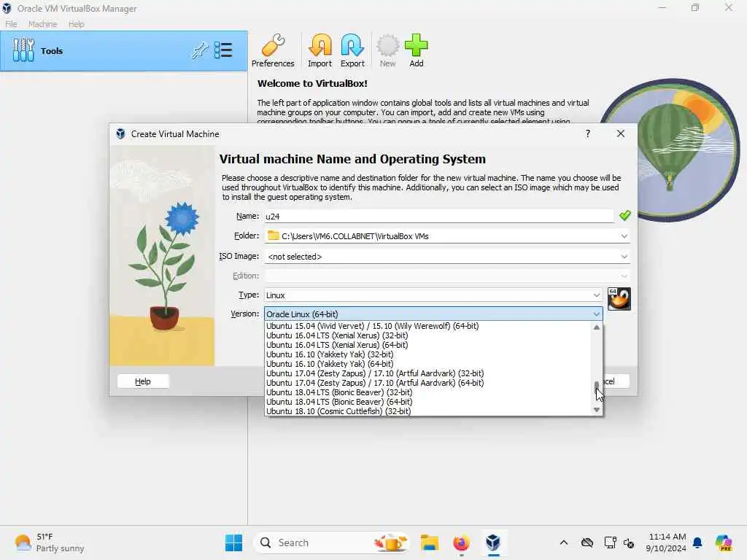
Task: Open the Tools list menu icon
Action: (223, 50)
